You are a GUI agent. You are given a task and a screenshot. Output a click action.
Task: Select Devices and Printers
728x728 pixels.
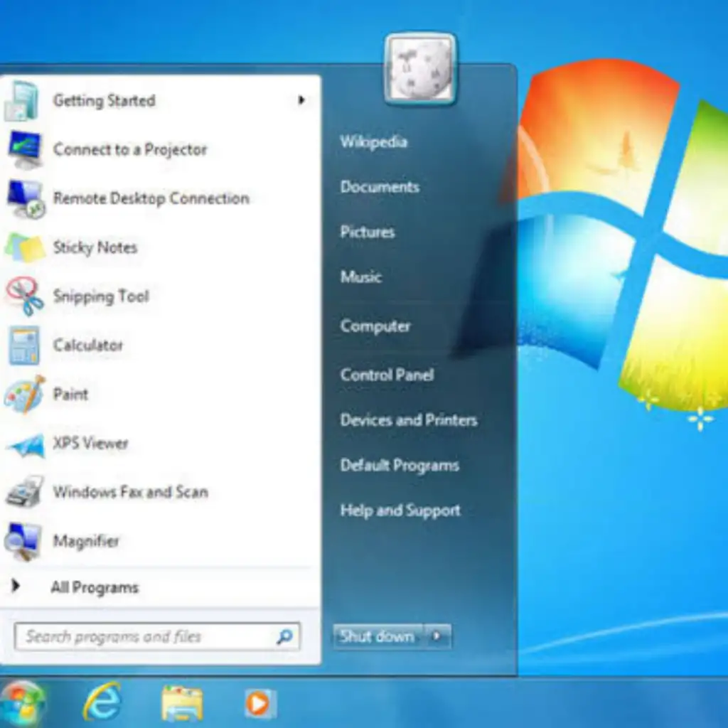click(x=408, y=420)
